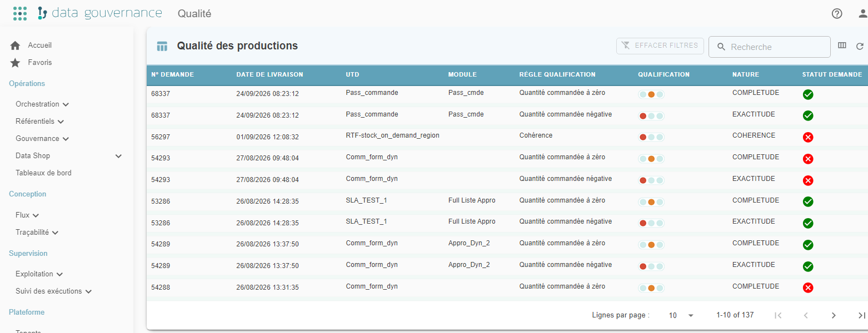Click the Accueil home icon
This screenshot has width=868, height=333.
click(15, 46)
